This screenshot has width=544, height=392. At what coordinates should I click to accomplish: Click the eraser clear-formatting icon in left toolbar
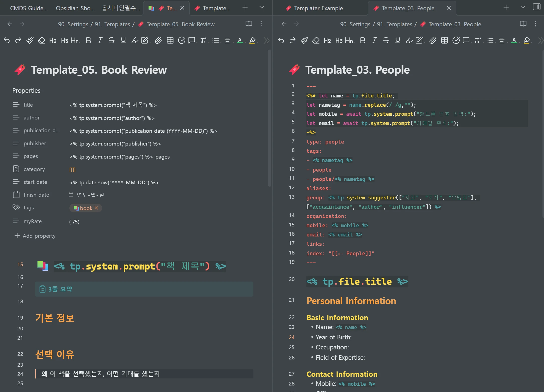42,40
